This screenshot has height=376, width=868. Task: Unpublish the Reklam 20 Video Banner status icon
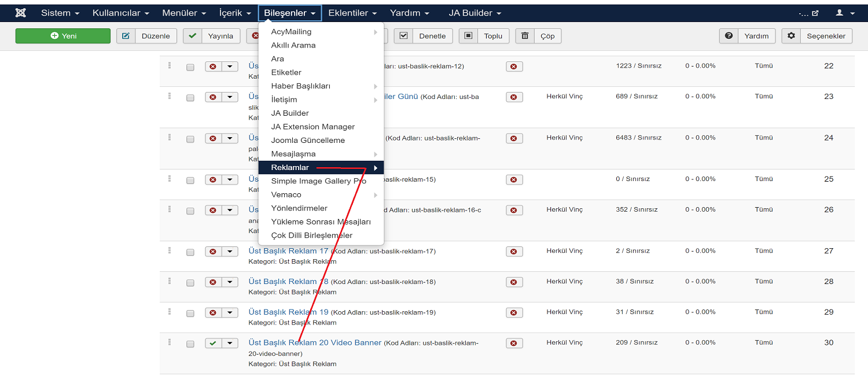[214, 343]
